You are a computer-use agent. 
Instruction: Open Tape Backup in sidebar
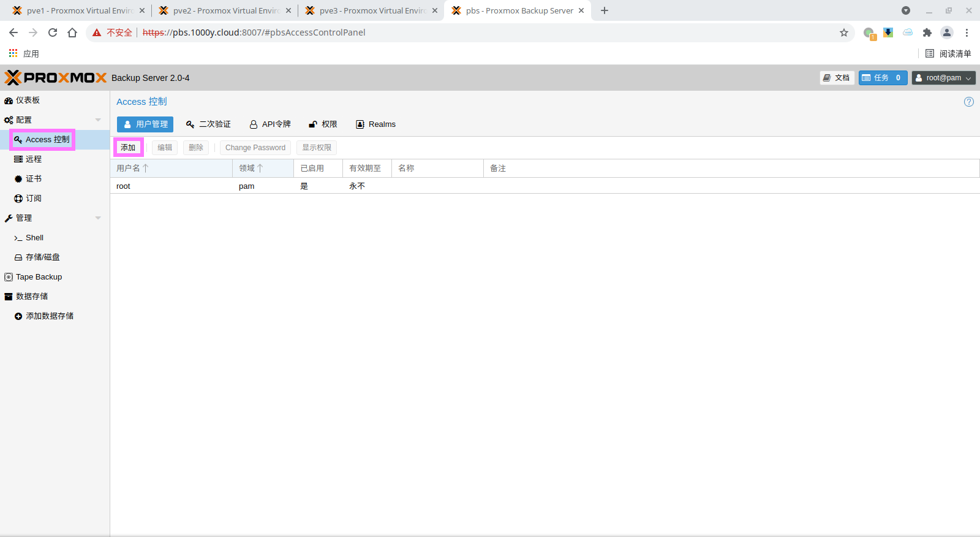pyautogui.click(x=39, y=277)
